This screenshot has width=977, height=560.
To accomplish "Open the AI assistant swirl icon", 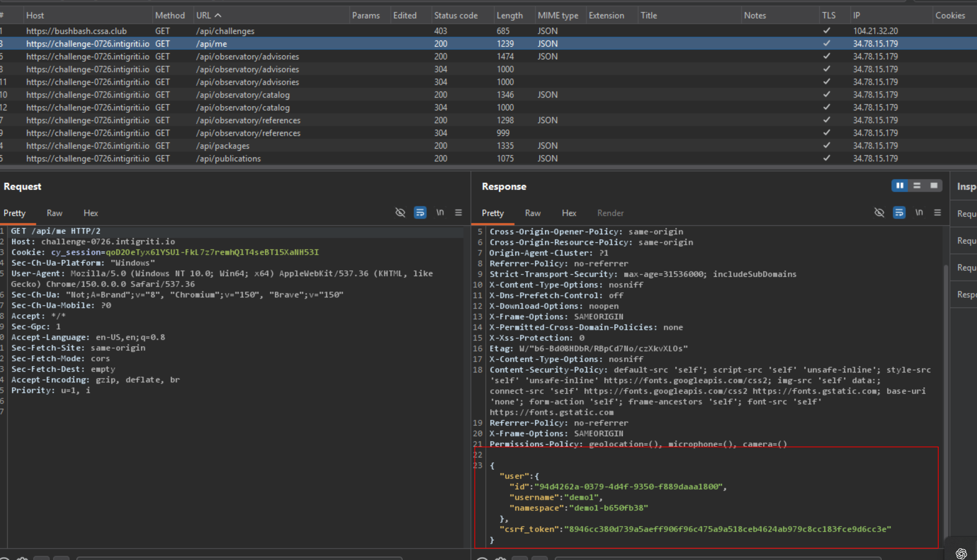I will pos(961,553).
